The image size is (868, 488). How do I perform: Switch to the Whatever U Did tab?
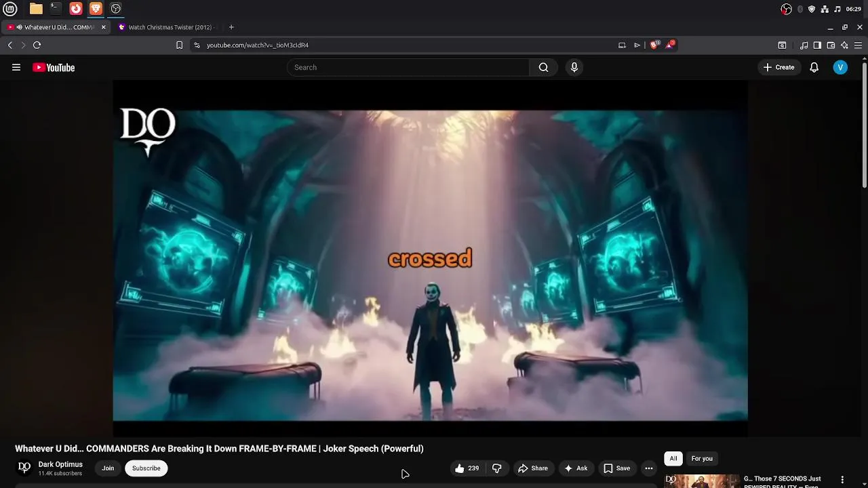click(56, 27)
